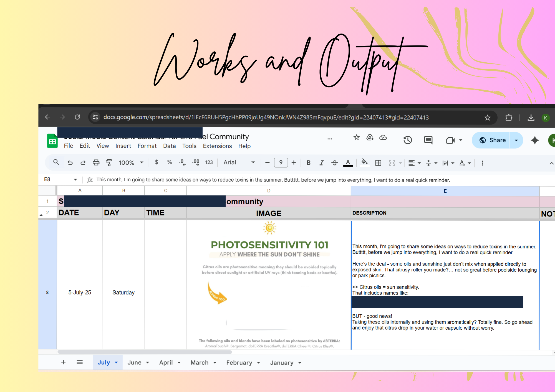Click the undo arrow icon
Image resolution: width=555 pixels, height=392 pixels.
click(70, 163)
